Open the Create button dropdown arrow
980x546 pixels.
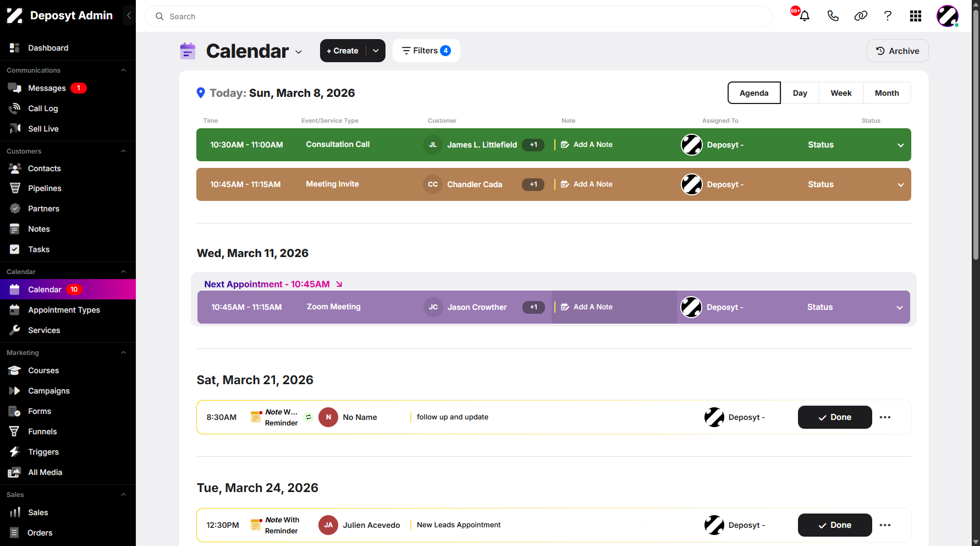point(376,51)
